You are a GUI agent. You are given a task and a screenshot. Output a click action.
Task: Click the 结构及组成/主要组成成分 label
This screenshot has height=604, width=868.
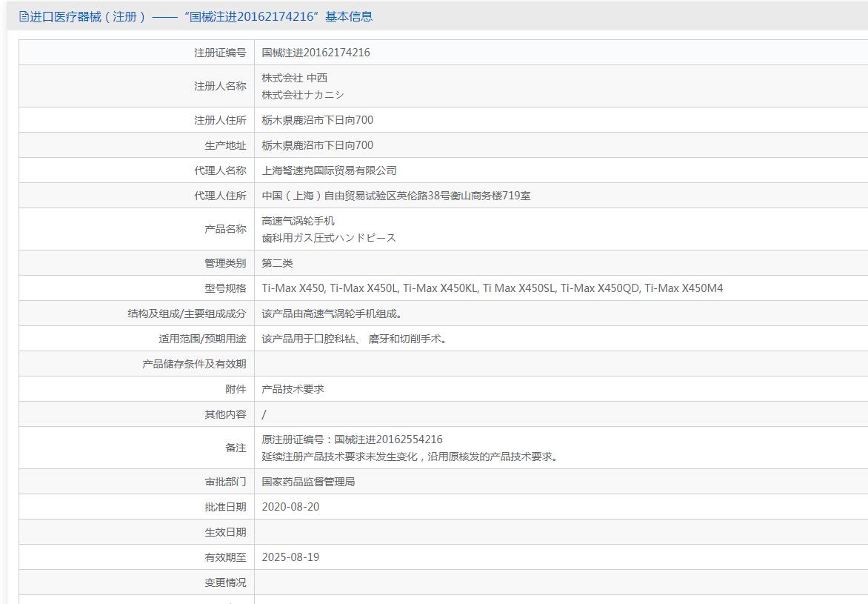(x=187, y=313)
